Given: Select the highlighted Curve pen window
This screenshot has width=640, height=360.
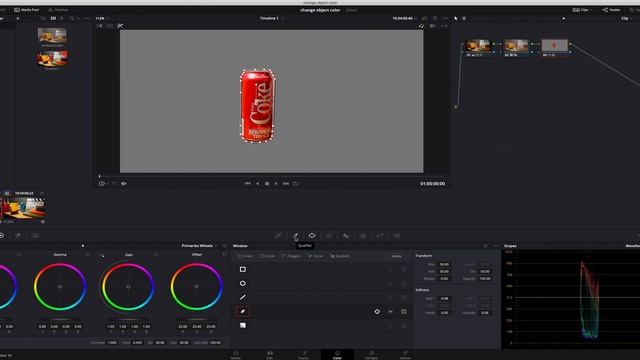Looking at the screenshot, I should (243, 311).
